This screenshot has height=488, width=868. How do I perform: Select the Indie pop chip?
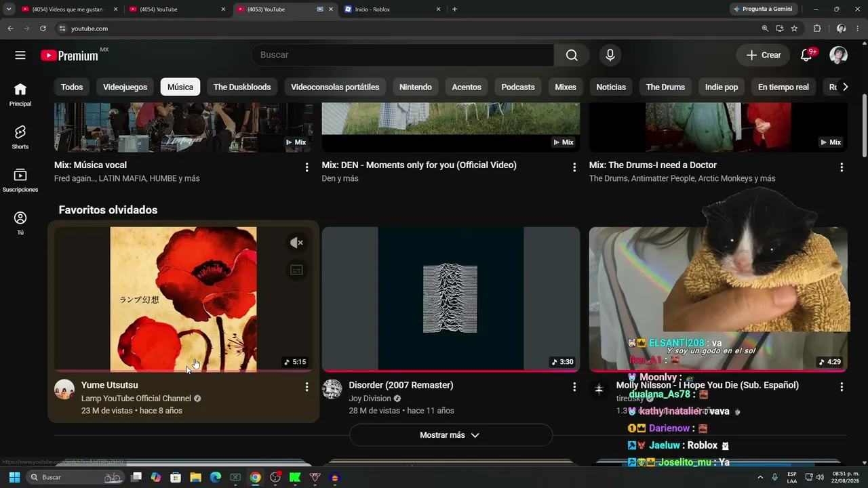[x=722, y=87]
